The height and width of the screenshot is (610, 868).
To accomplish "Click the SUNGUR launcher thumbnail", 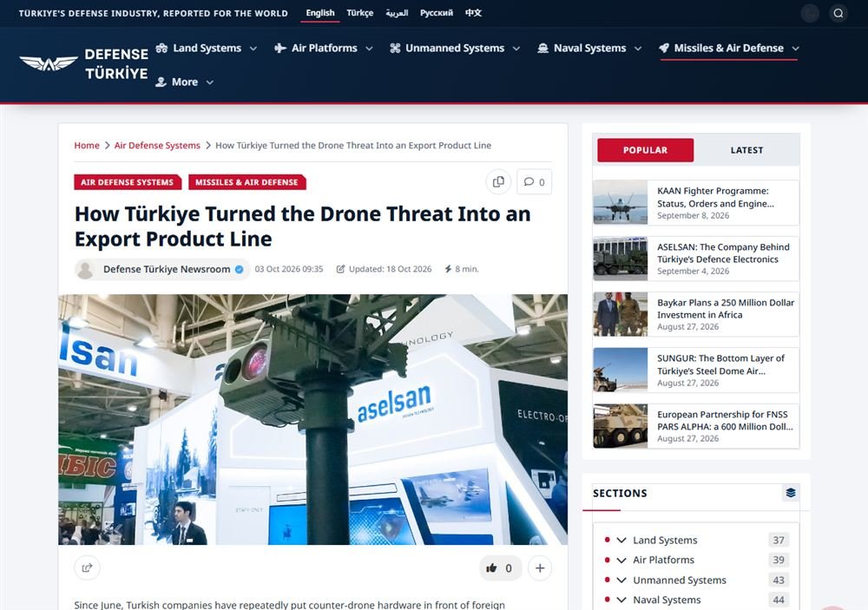I will [x=620, y=370].
